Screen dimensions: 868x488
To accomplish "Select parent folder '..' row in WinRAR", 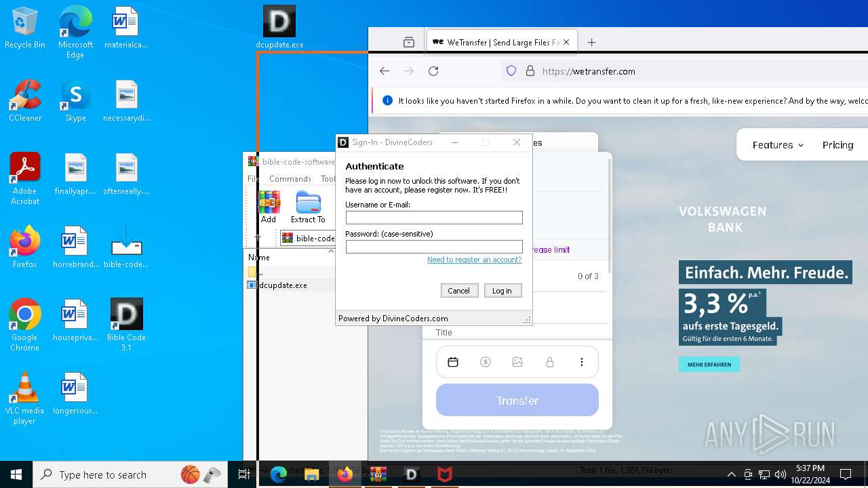I will 290,272.
